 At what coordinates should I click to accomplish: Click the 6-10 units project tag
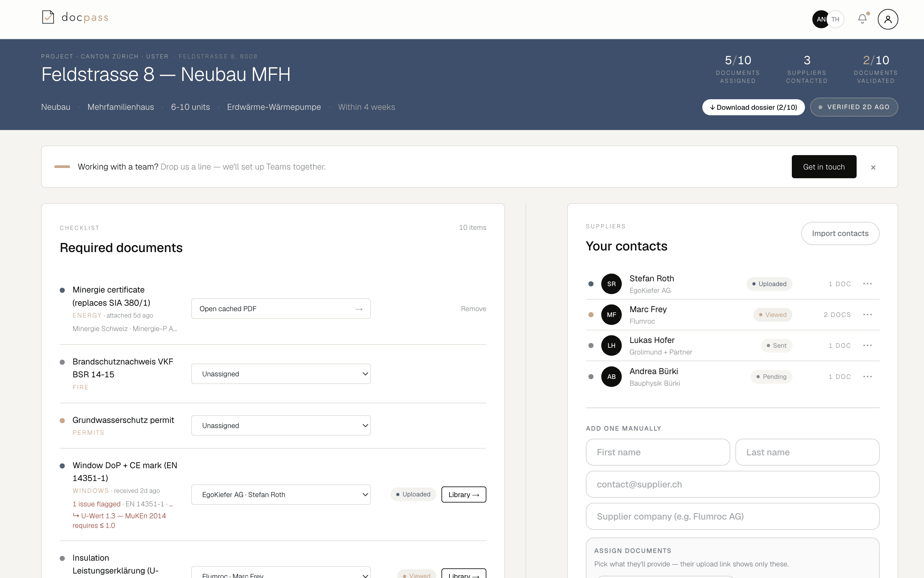[x=191, y=107]
